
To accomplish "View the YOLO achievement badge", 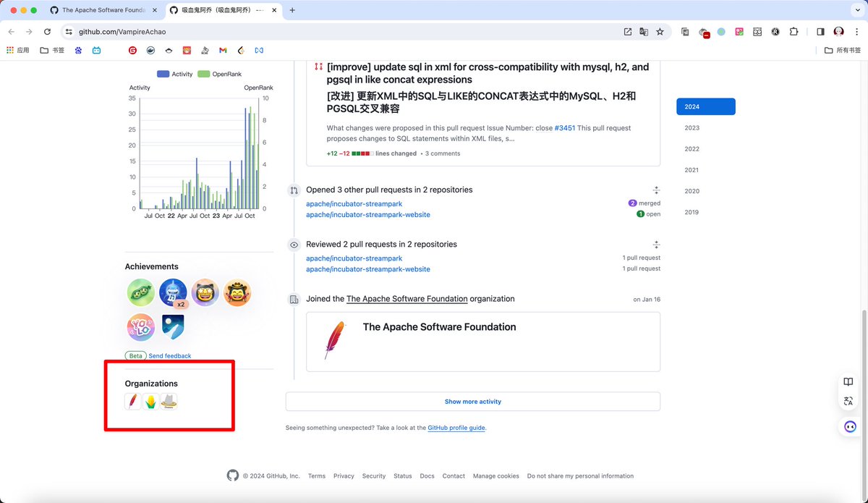I will tap(140, 327).
